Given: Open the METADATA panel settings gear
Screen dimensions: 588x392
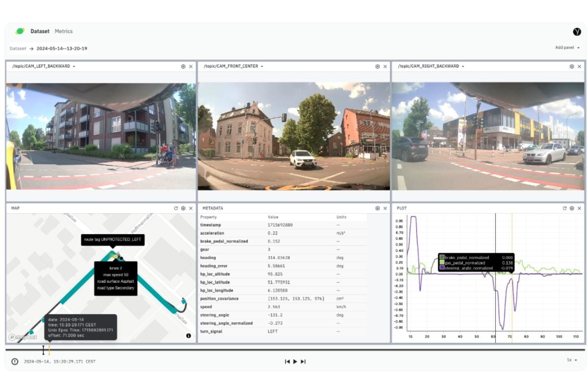Looking at the screenshot, I should point(377,208).
